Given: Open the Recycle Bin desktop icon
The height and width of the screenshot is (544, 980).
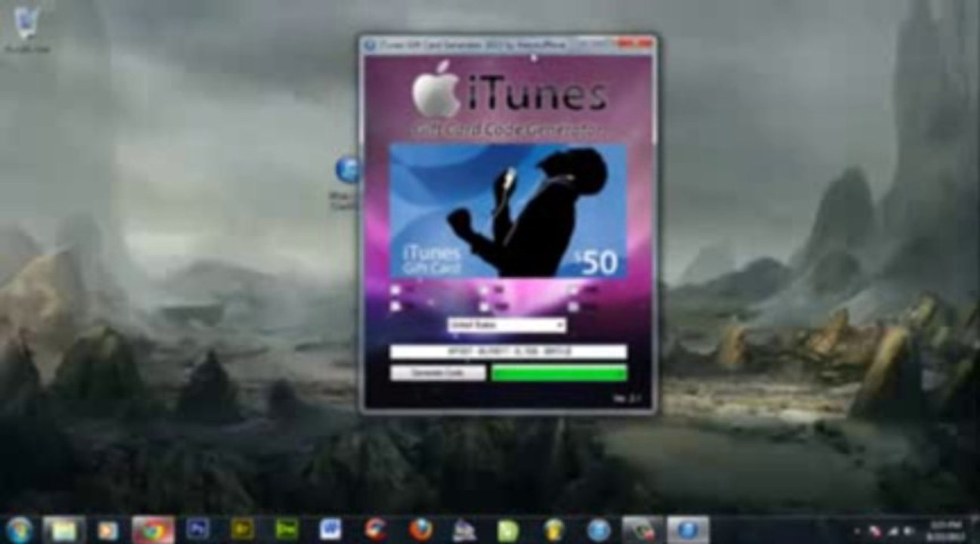Looking at the screenshot, I should click(26, 28).
